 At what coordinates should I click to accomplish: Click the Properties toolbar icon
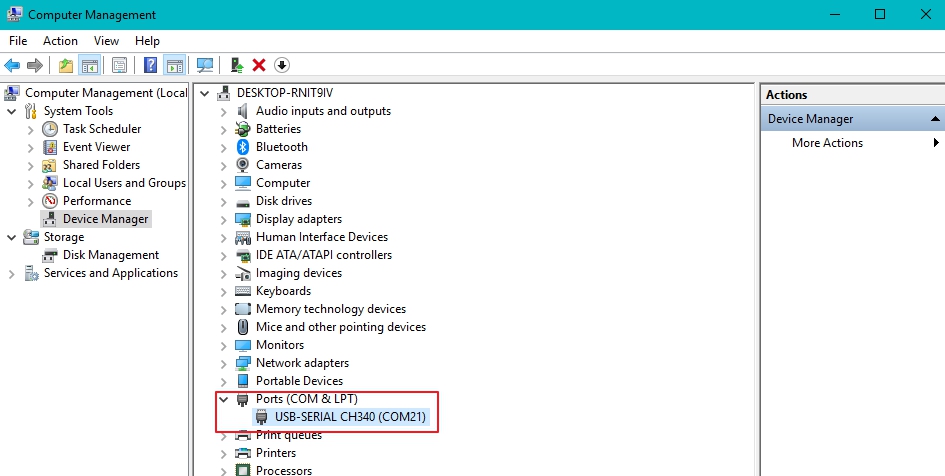(119, 65)
